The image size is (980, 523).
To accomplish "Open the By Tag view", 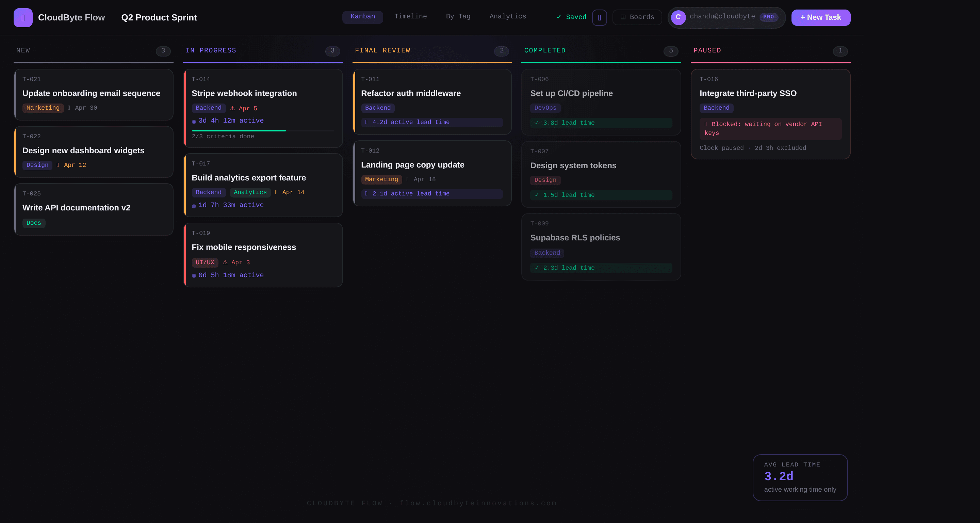I will coord(458,16).
